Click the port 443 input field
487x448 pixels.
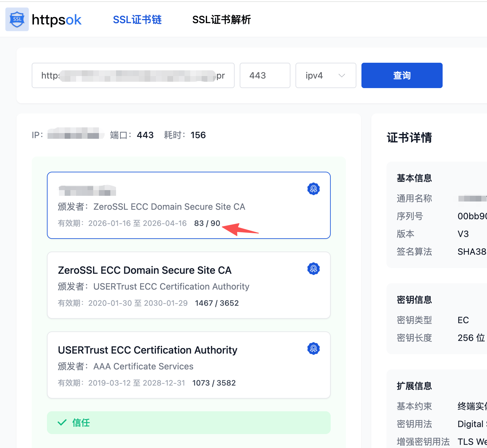pyautogui.click(x=265, y=75)
